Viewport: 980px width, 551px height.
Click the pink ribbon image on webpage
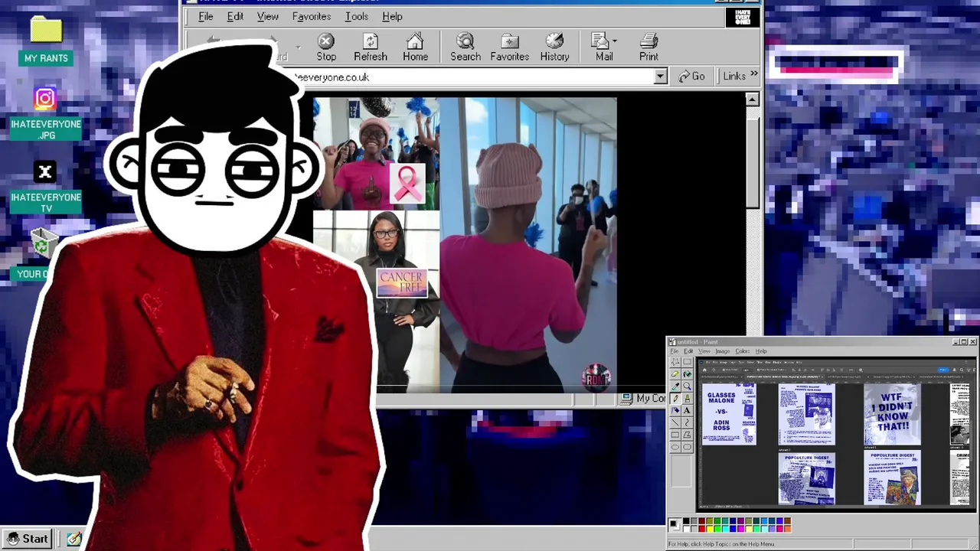[407, 184]
